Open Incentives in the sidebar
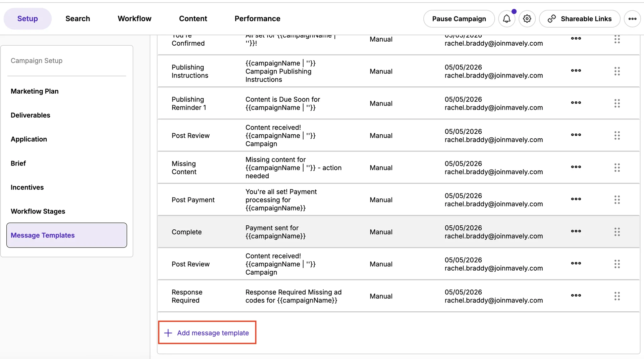This screenshot has width=644, height=359. point(27,187)
